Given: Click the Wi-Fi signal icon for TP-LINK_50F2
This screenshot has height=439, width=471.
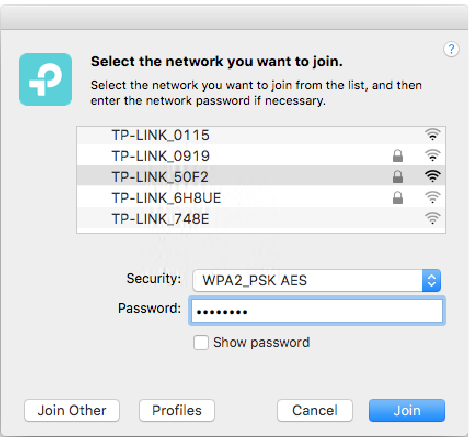Looking at the screenshot, I should (433, 176).
